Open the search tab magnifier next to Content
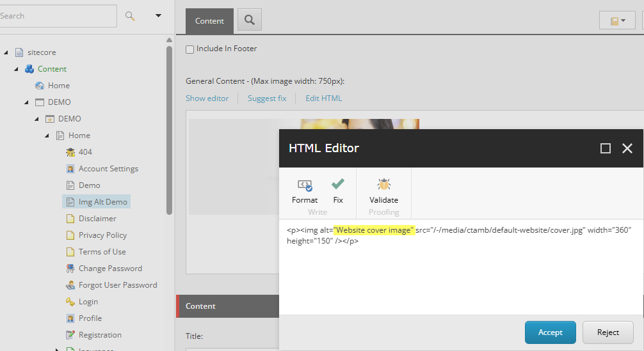Viewport: 644px width, 351px height. click(x=249, y=20)
